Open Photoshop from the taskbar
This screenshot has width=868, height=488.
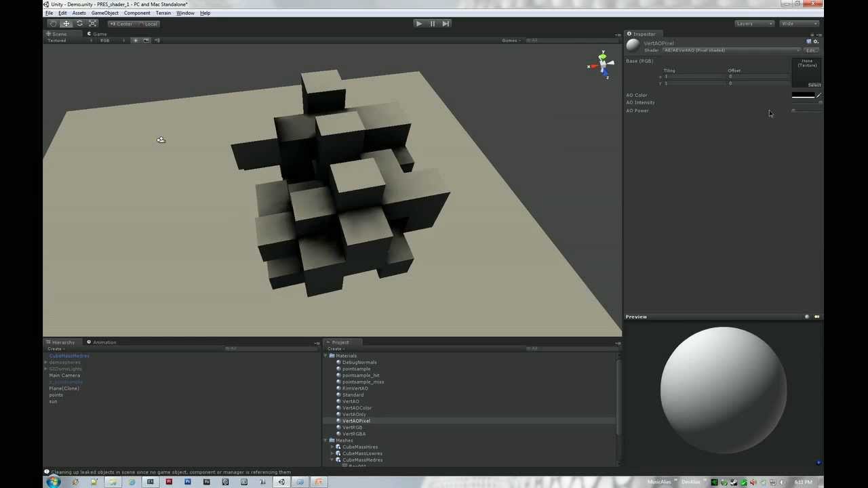click(x=188, y=482)
